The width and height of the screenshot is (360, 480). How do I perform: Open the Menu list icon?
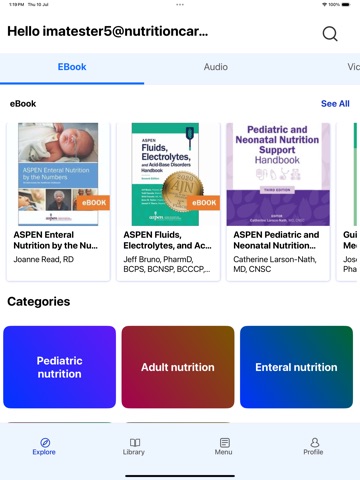coord(225,442)
